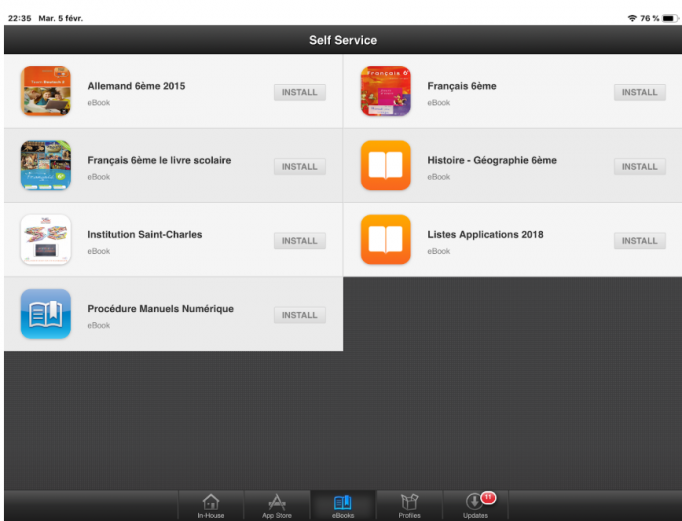Tap the orange book icon for Histoire - Géographie 6ème
Screen dimensions: 682x521
[385, 165]
